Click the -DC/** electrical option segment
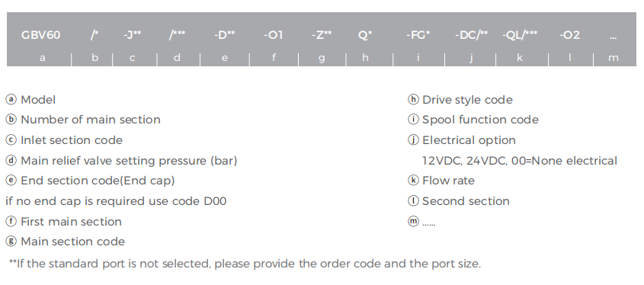The width and height of the screenshot is (644, 285). point(472,35)
